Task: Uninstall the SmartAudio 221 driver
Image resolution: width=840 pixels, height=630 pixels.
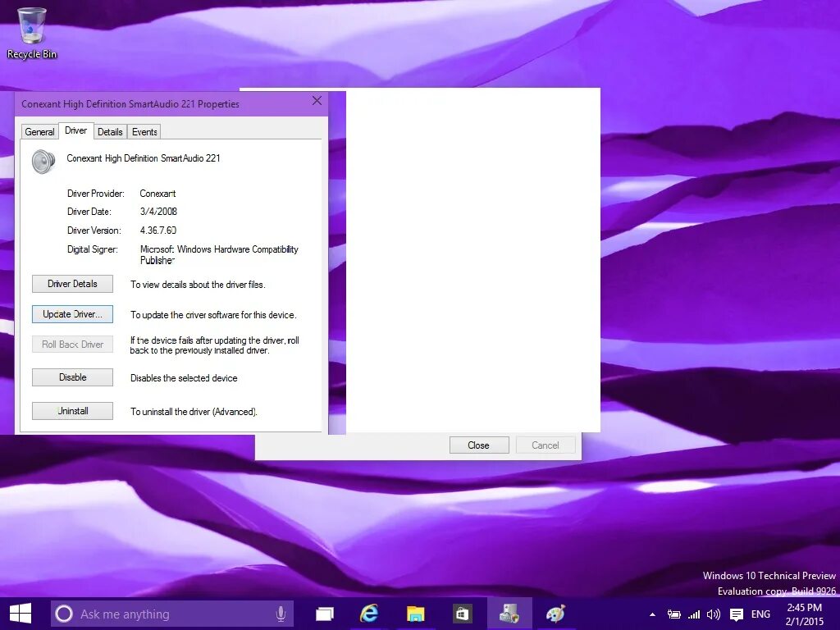Action: [72, 411]
